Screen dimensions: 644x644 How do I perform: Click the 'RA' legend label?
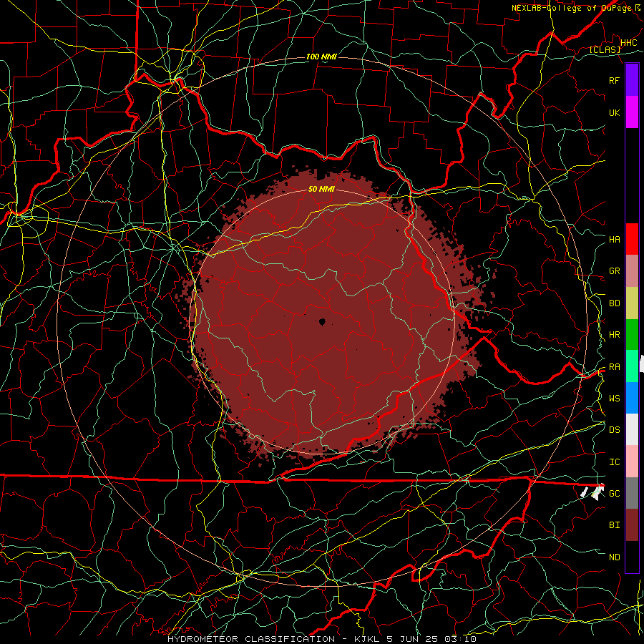click(615, 367)
